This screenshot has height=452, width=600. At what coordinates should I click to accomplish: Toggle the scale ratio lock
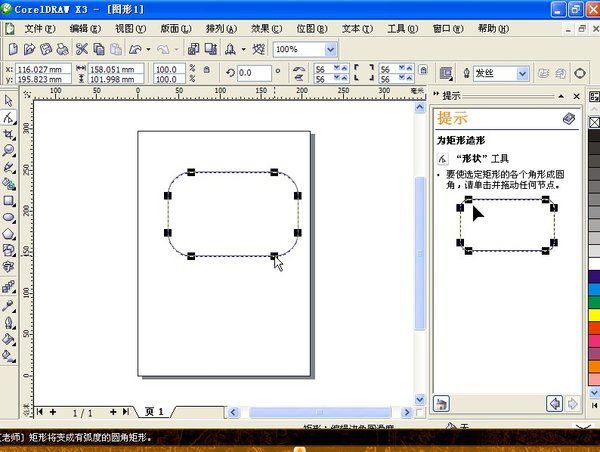click(207, 69)
